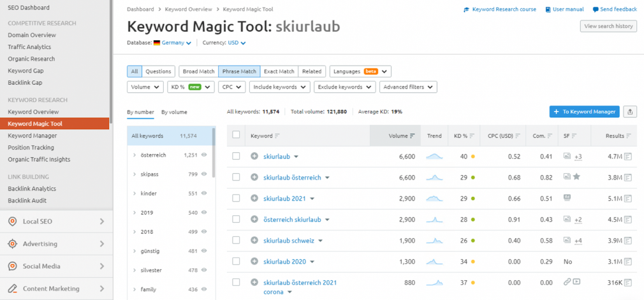
Task: Expand the kinder keyword group
Action: (135, 193)
